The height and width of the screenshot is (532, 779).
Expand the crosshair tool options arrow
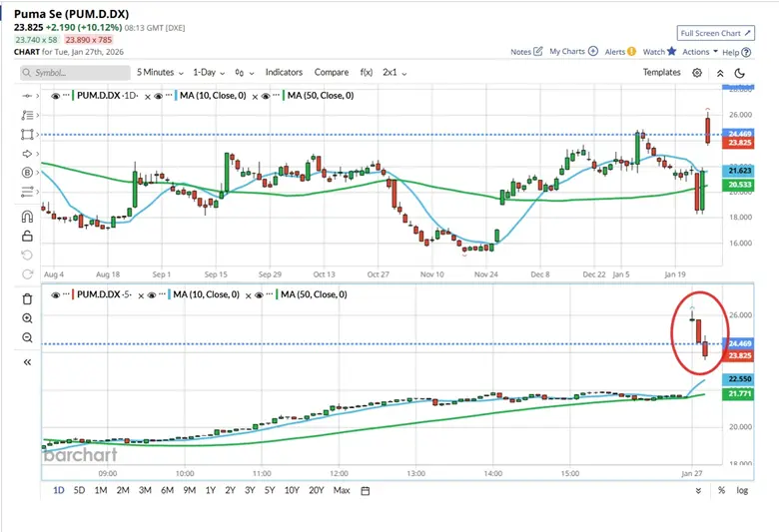pos(37,96)
